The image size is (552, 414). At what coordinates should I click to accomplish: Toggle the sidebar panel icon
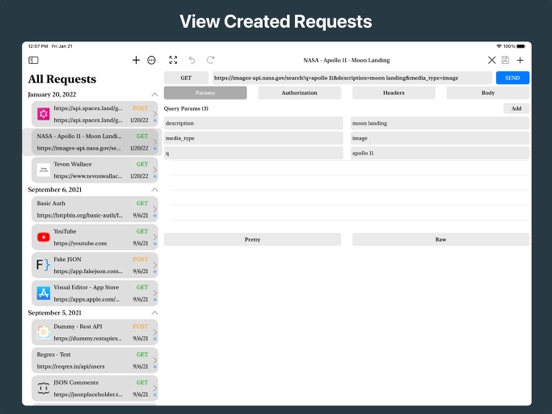coord(33,60)
